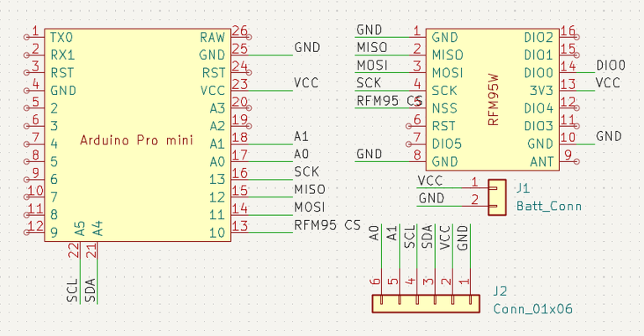Click GND label at J1 pin 2
Screen dimensions: 644x336
pos(432,198)
